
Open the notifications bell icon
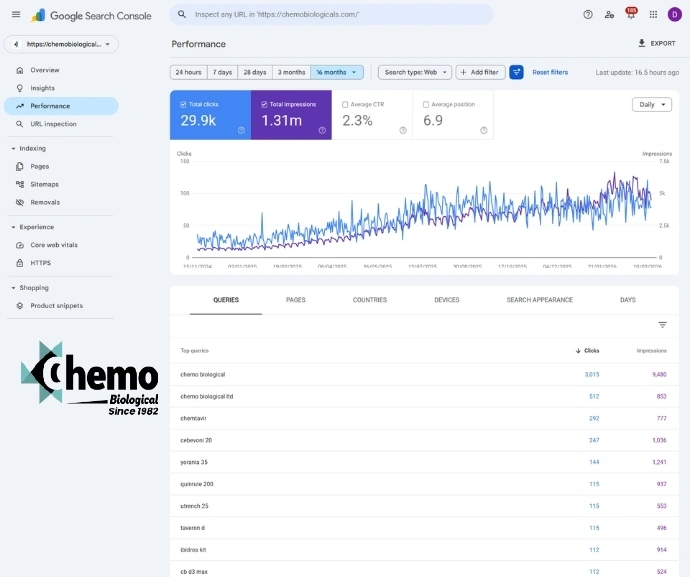[x=631, y=15]
